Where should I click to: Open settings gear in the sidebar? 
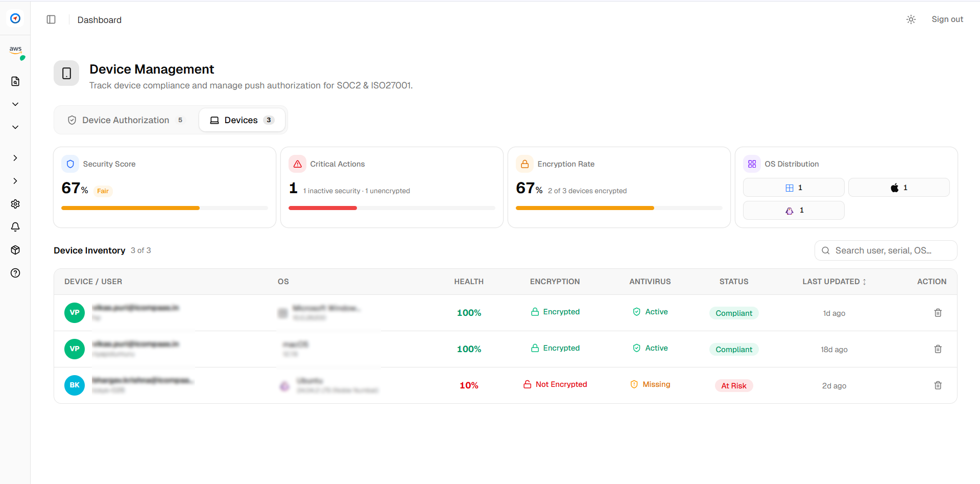(15, 204)
